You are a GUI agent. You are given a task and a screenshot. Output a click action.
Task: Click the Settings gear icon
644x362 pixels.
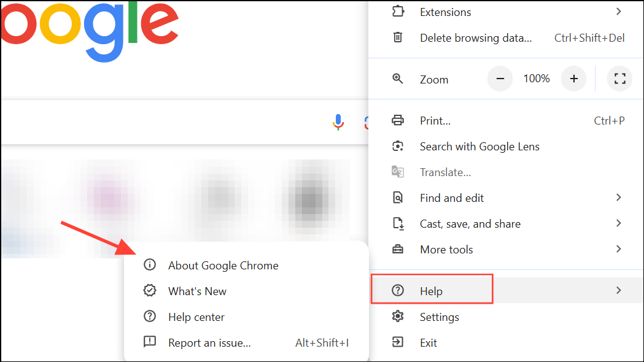[x=398, y=316]
